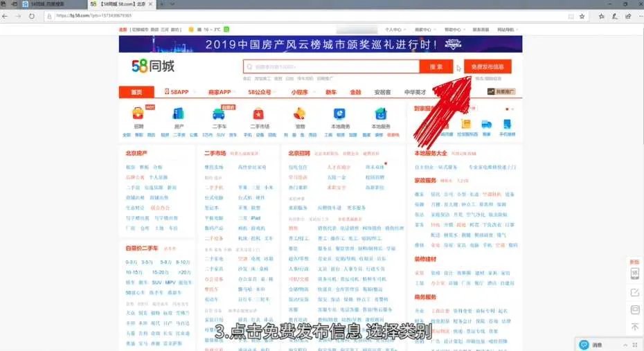Click the 免费发布信息 button

(488, 66)
